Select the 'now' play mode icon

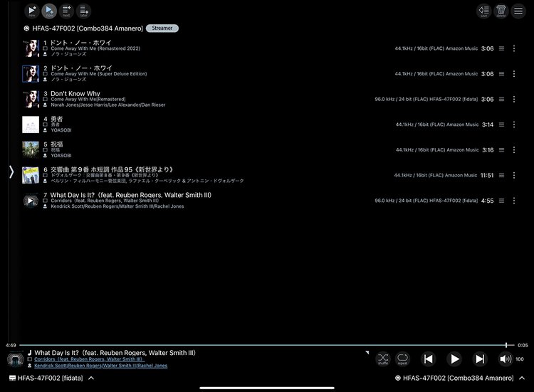pos(49,11)
